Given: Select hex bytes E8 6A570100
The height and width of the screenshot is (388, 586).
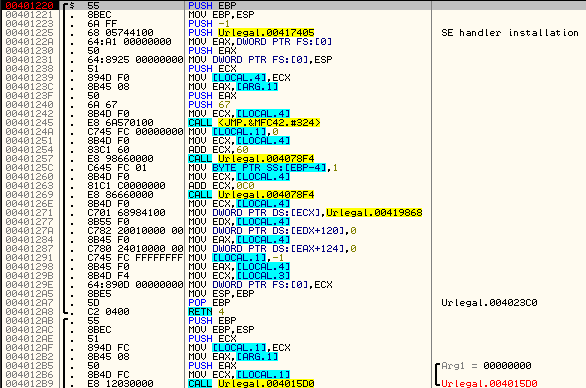Looking at the screenshot, I should (120, 123).
